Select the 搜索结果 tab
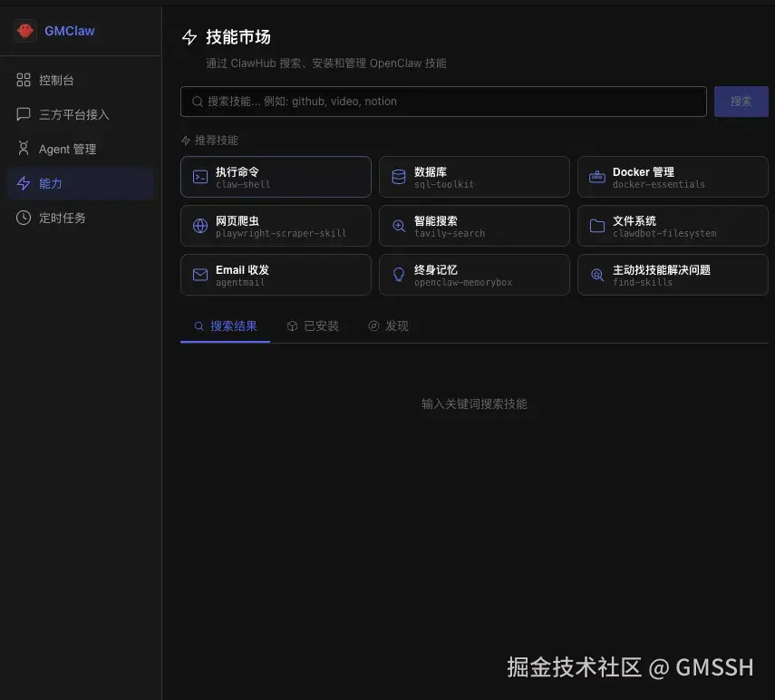 point(225,325)
